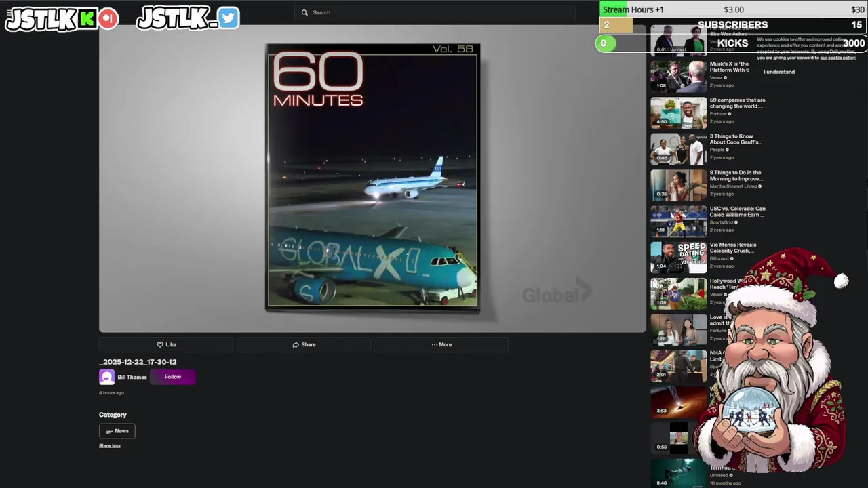Open title 'Musk's X Is the Platform'

(730, 67)
